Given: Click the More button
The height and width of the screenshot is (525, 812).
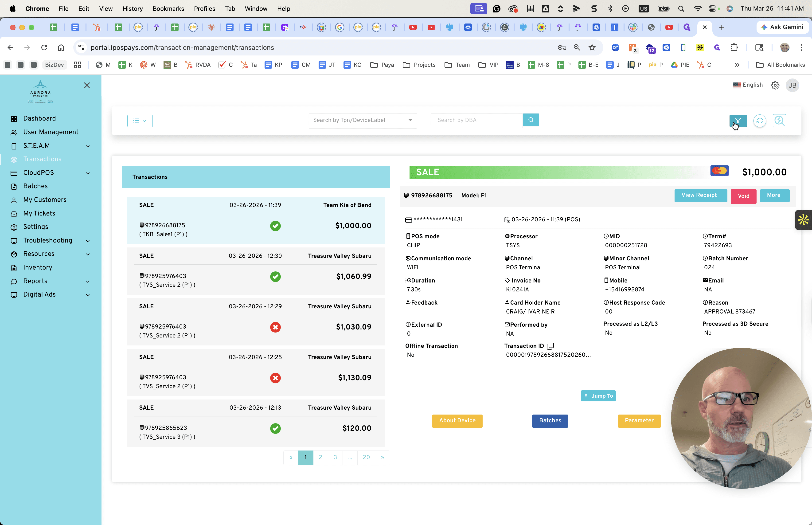Looking at the screenshot, I should (x=774, y=195).
